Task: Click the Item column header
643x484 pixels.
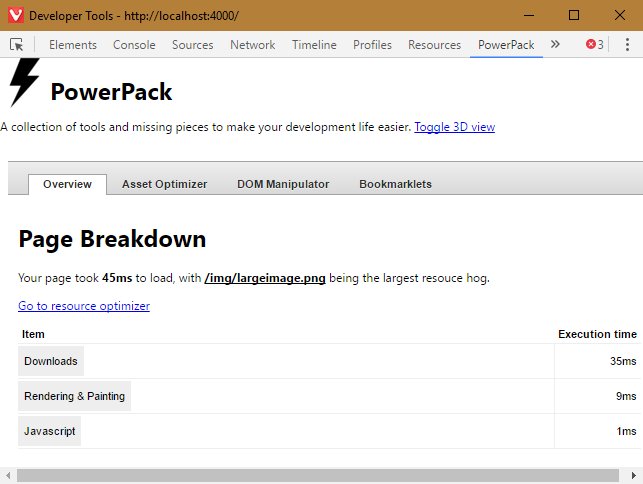Action: [x=33, y=334]
